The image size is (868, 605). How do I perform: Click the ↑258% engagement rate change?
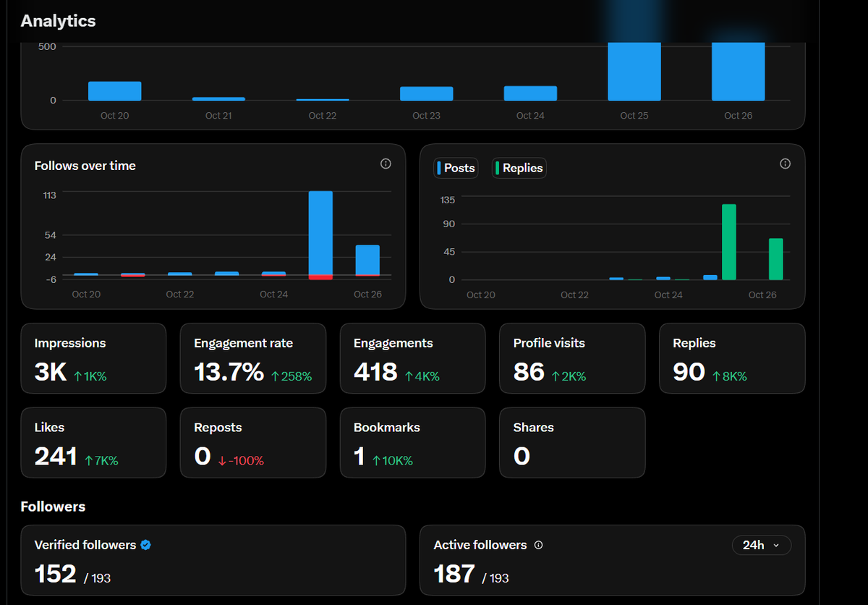[x=292, y=376]
